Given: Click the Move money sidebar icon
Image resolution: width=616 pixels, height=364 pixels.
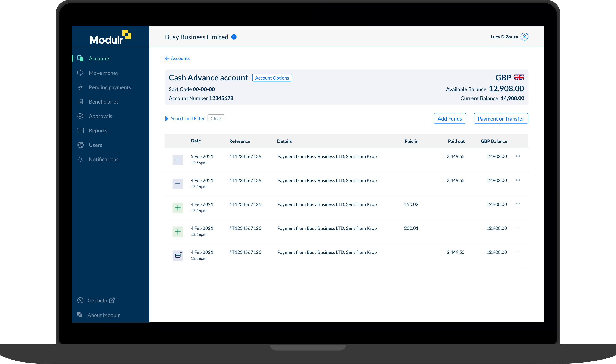Looking at the screenshot, I should click(81, 73).
